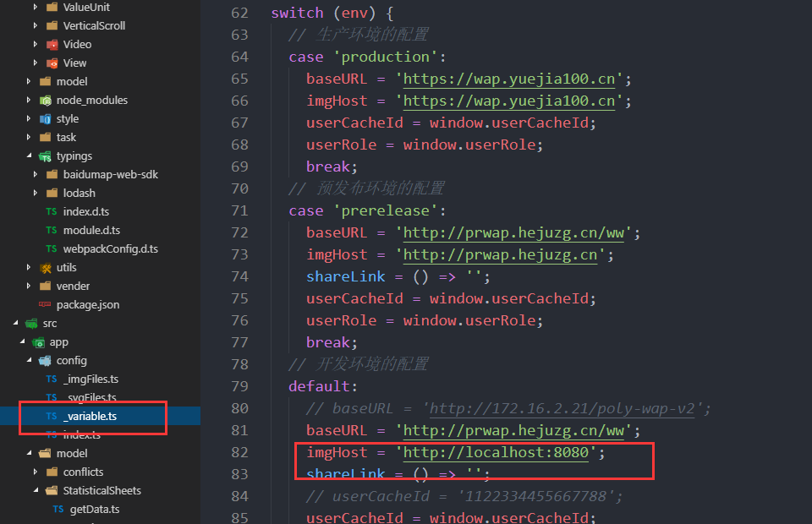Click the TS icon beside index.d.ts
Image resolution: width=812 pixels, height=524 pixels.
coord(52,211)
